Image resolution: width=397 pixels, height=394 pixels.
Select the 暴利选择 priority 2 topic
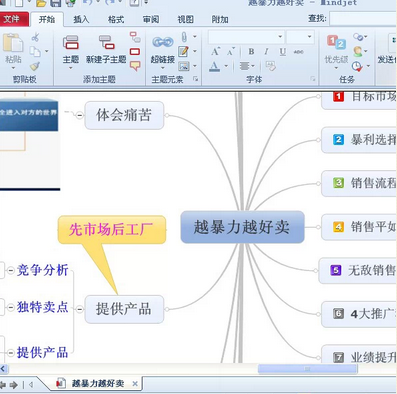pyautogui.click(x=359, y=140)
